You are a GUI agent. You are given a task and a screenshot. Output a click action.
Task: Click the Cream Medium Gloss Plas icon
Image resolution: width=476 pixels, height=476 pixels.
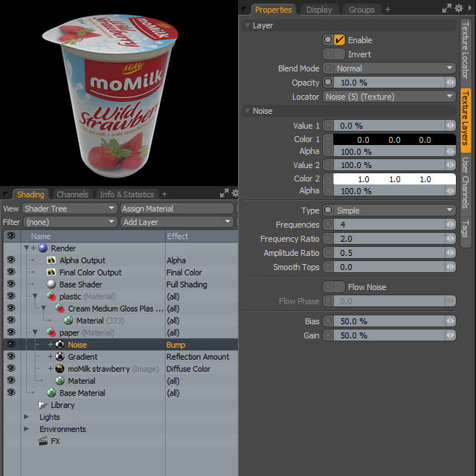click(x=59, y=309)
